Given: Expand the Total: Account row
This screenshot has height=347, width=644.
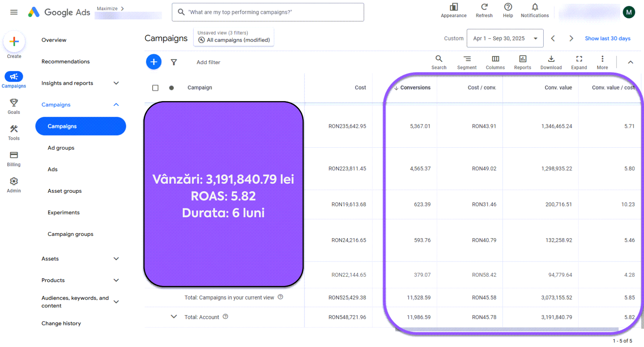Looking at the screenshot, I should pos(174,316).
